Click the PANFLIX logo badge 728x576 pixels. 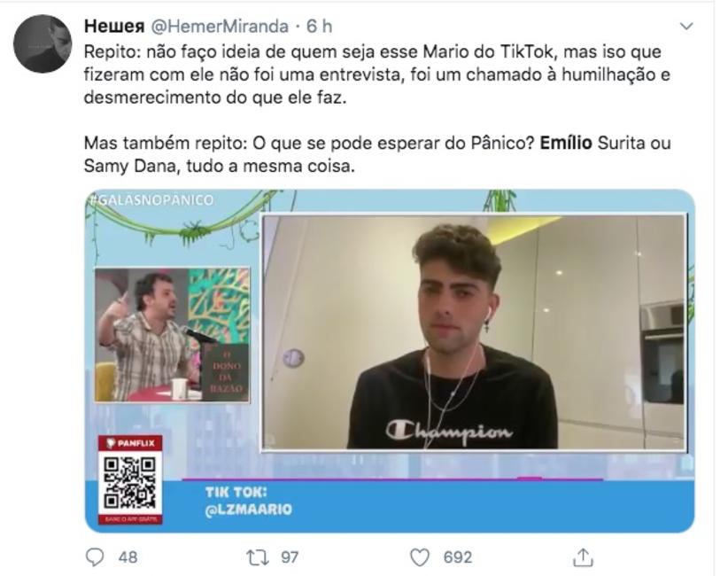pos(130,443)
